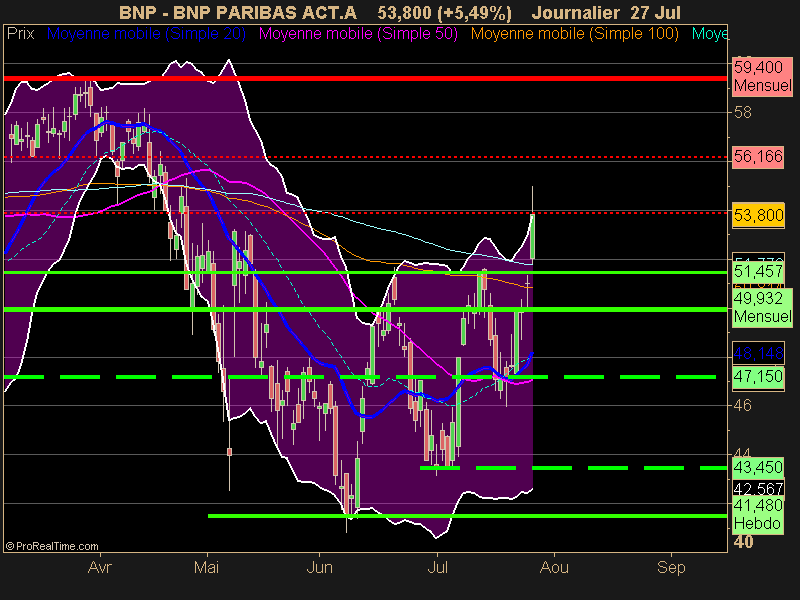800x600 pixels.
Task: Click the 58 price axis value
Action: 743,112
